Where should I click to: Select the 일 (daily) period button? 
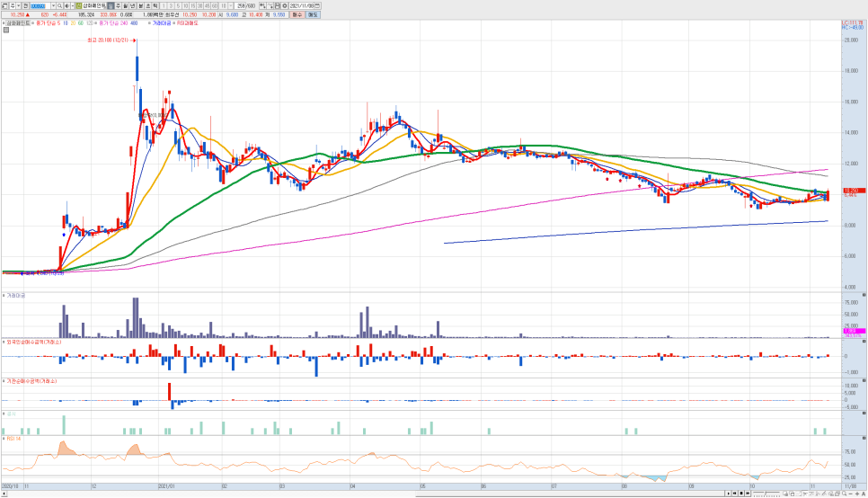coord(110,5)
